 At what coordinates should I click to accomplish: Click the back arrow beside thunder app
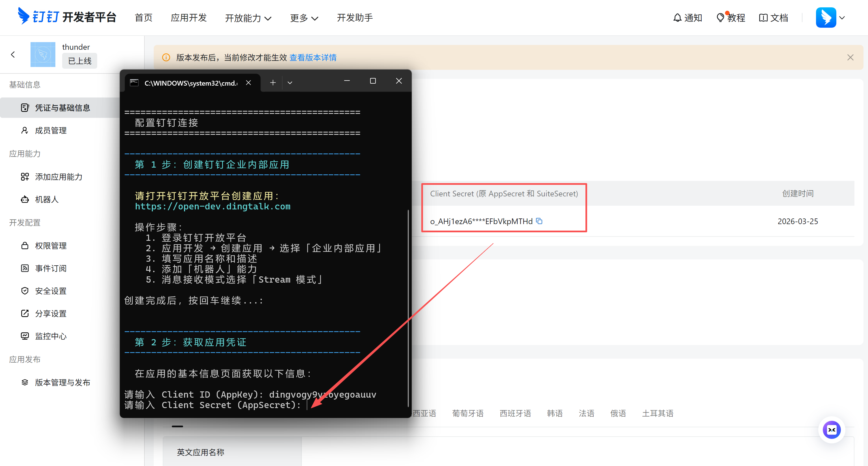[x=13, y=54]
